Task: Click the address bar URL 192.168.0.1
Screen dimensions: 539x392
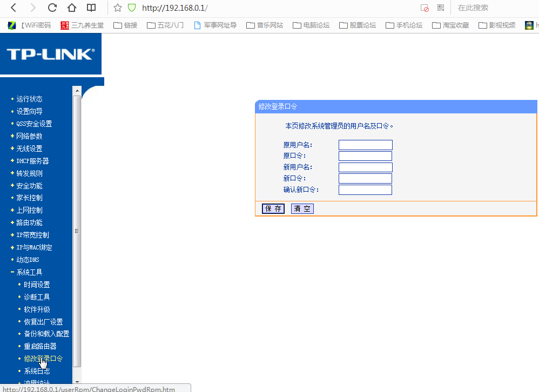Action: [175, 8]
